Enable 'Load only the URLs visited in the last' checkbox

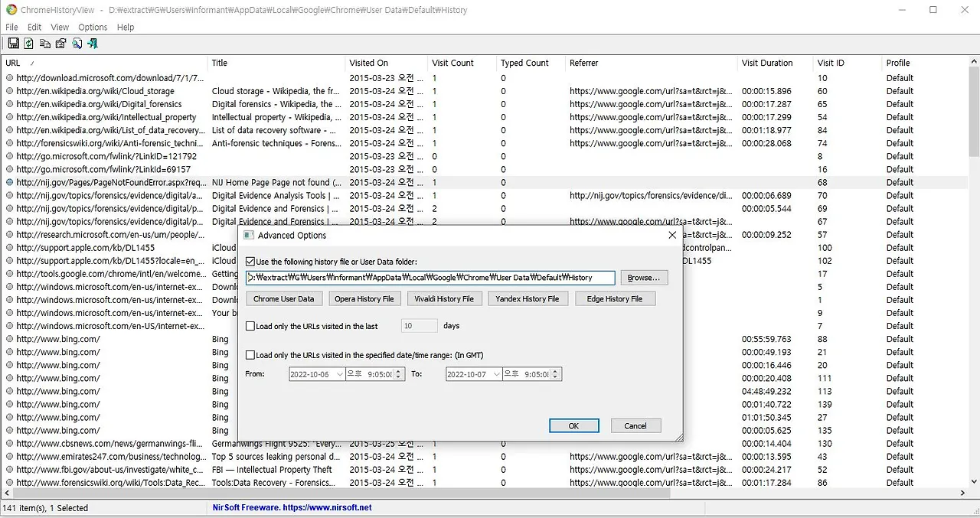(250, 326)
